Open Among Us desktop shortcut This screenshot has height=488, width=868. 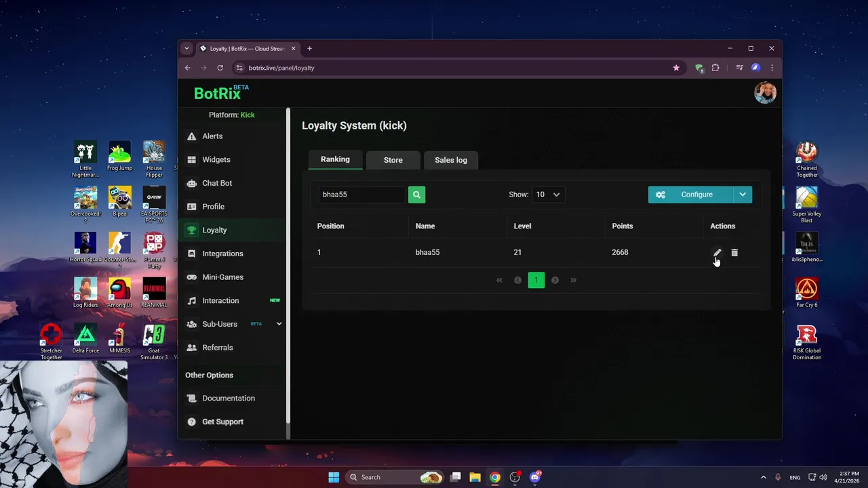click(x=119, y=293)
